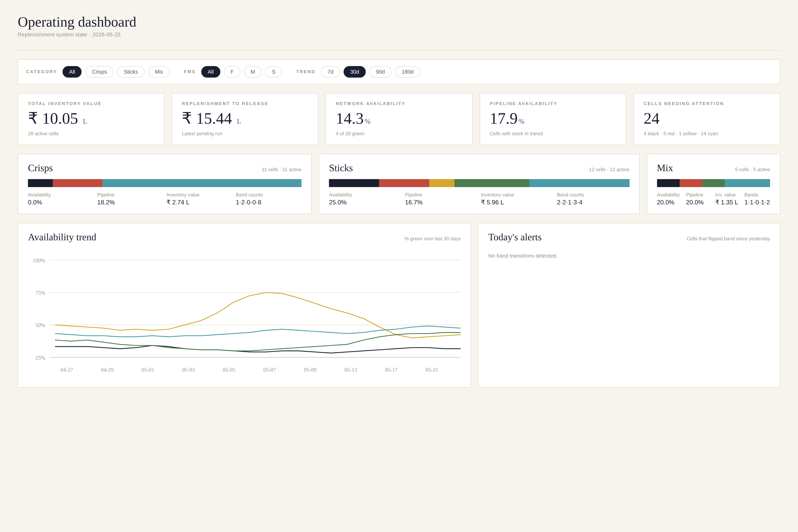Click the cyan segment of Crisps band bar

tap(202, 183)
